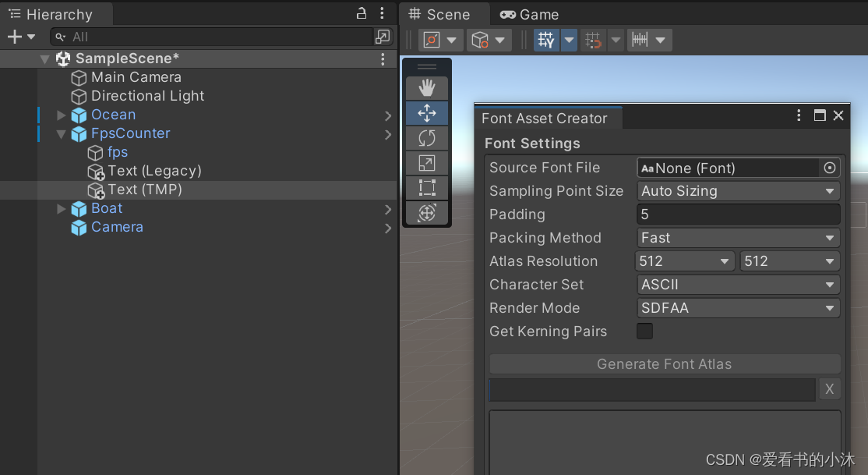The height and width of the screenshot is (475, 868).
Task: Expand the Ocean object in Hierarchy
Action: [62, 115]
